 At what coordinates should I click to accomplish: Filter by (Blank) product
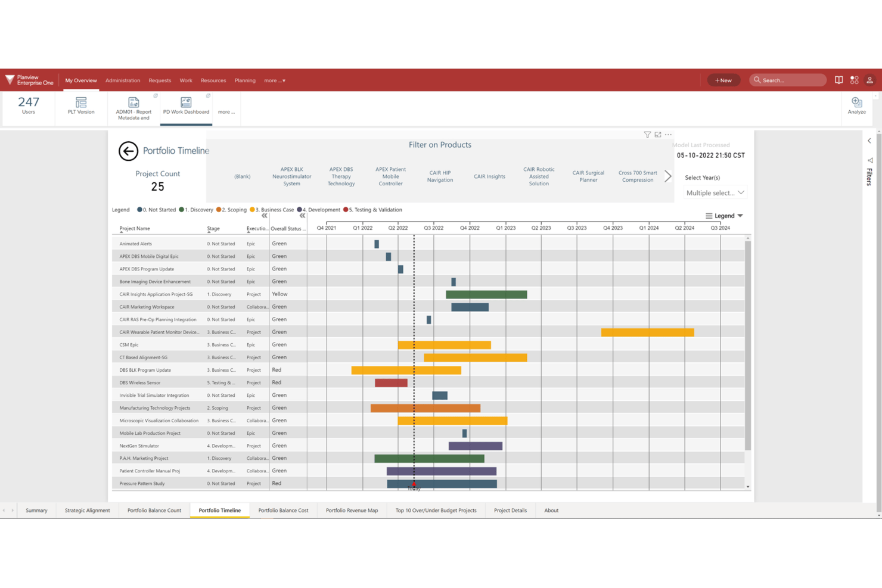[x=242, y=176]
